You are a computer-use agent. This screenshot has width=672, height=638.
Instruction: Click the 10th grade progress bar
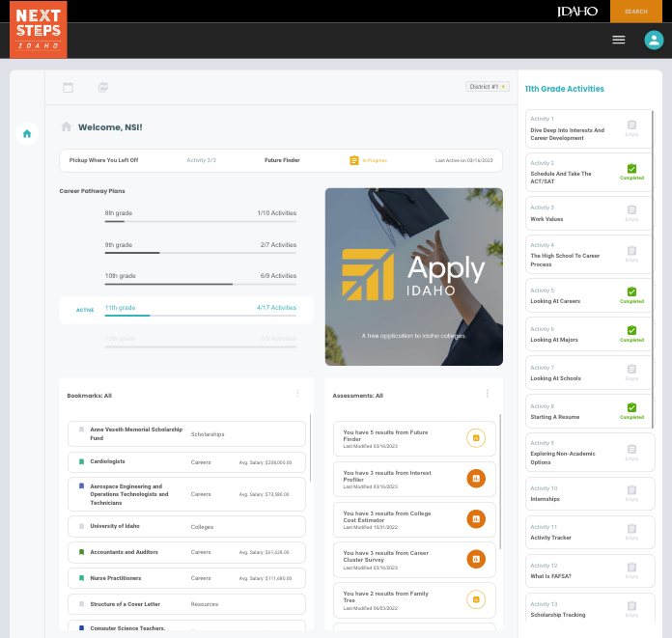pos(201,284)
